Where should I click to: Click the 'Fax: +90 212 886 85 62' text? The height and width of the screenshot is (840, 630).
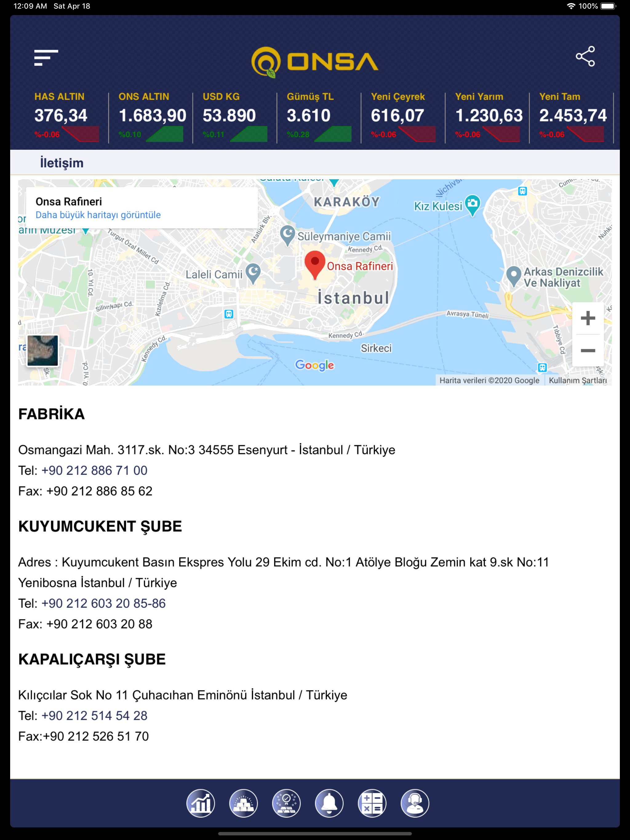point(85,491)
